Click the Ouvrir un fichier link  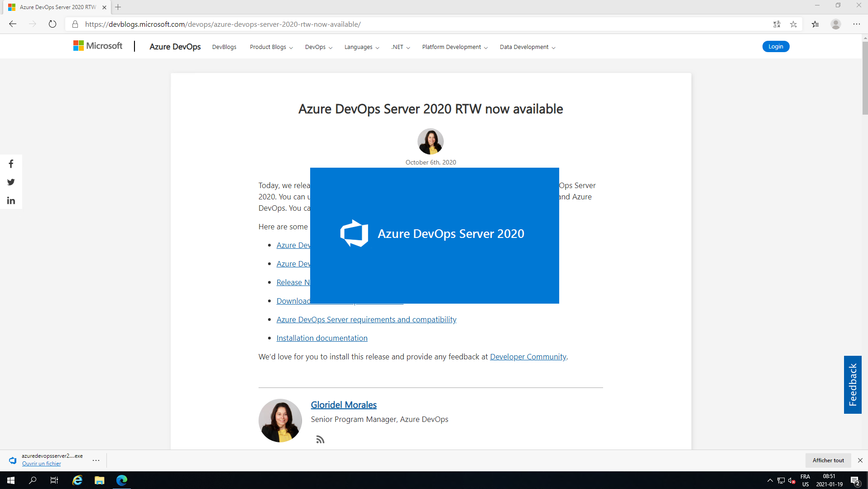tap(41, 464)
